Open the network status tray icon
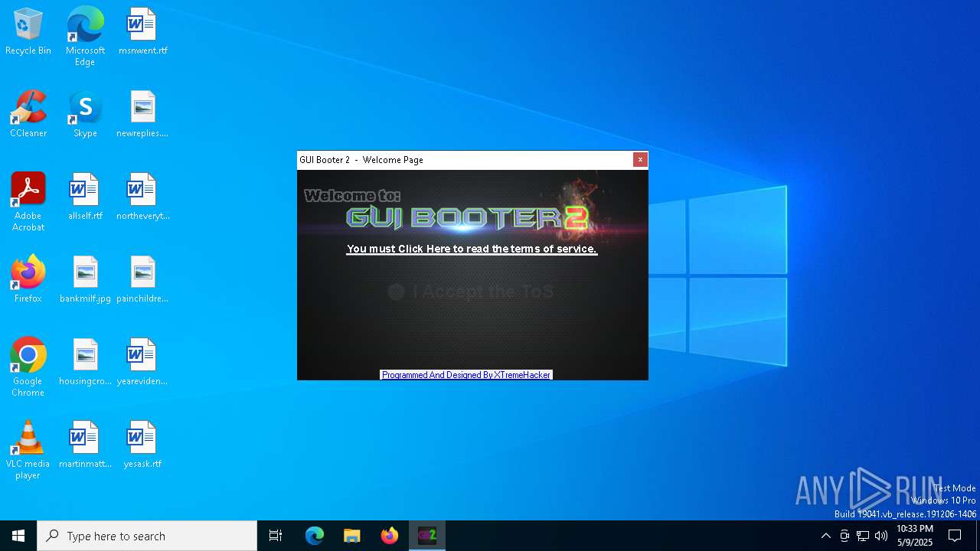 [863, 536]
